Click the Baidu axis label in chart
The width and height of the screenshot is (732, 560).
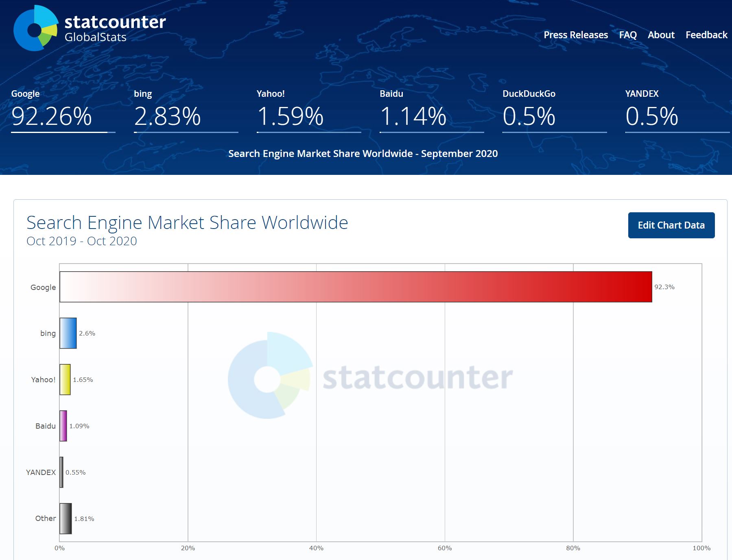point(46,426)
